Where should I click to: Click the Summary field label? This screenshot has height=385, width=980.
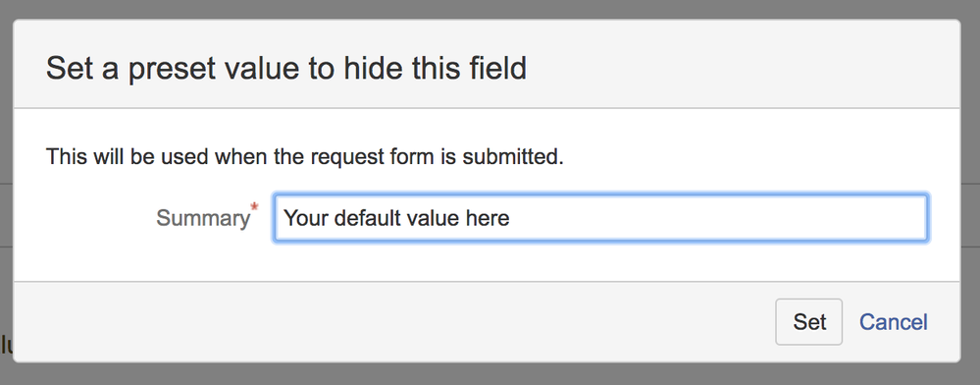tap(202, 218)
